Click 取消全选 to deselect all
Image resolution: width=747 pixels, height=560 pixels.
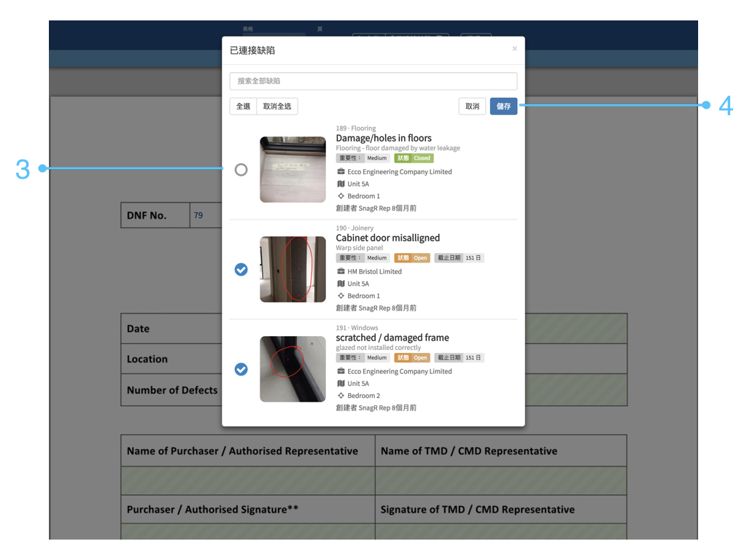click(x=277, y=106)
